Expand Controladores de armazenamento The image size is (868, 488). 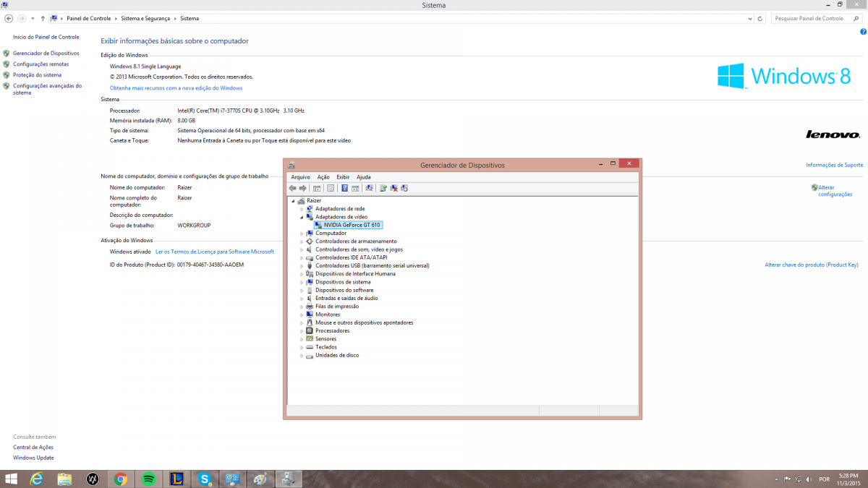tap(302, 241)
